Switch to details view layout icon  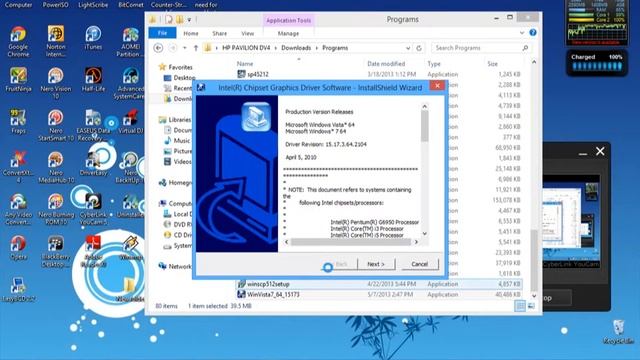coord(520,305)
